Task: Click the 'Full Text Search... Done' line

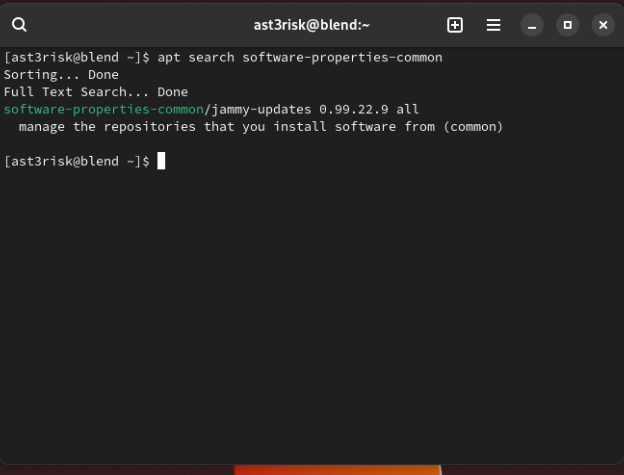Action: click(96, 92)
